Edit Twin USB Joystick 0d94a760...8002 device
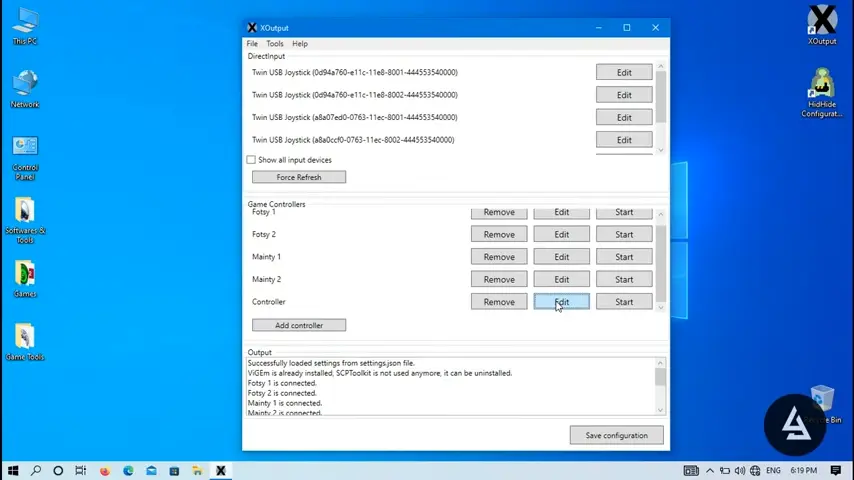Image resolution: width=854 pixels, height=480 pixels. point(624,95)
